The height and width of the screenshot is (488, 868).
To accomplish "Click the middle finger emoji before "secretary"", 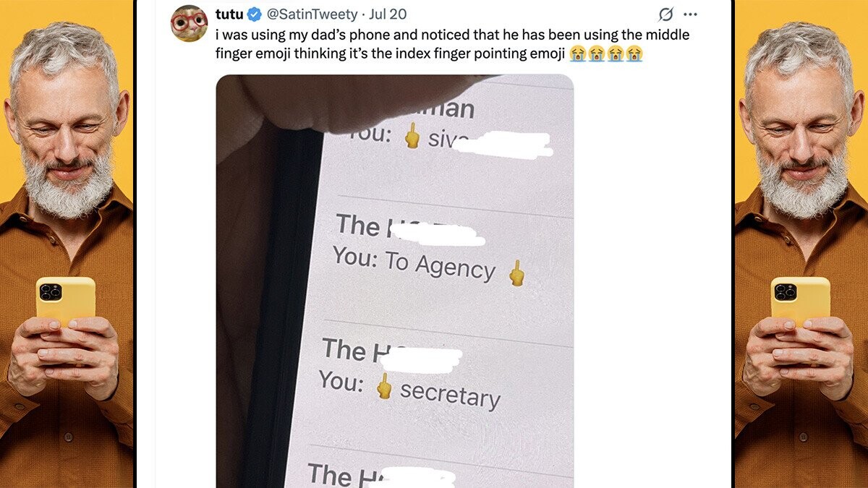I will coord(384,388).
